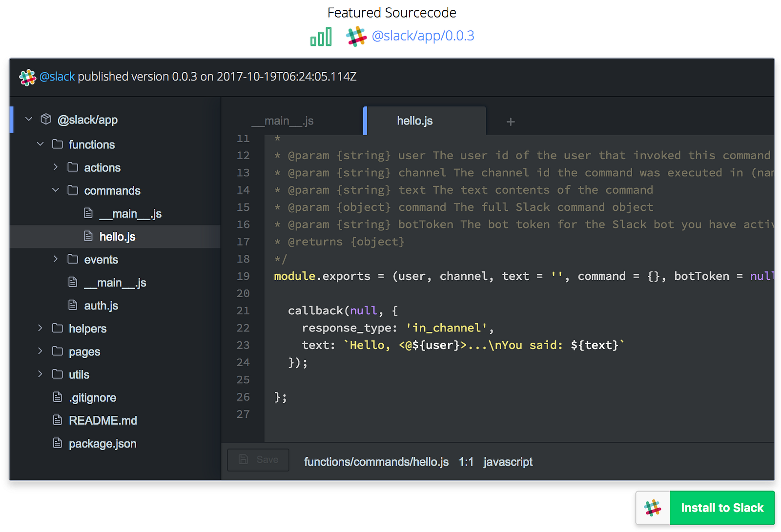Open the @slack publisher profile link
Viewport: 781px width, 532px height.
tap(57, 77)
